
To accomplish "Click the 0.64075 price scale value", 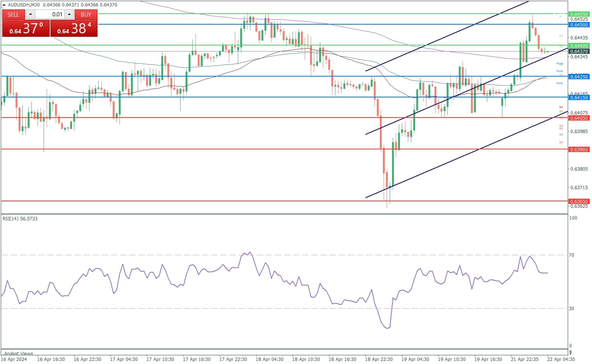I will (579, 113).
